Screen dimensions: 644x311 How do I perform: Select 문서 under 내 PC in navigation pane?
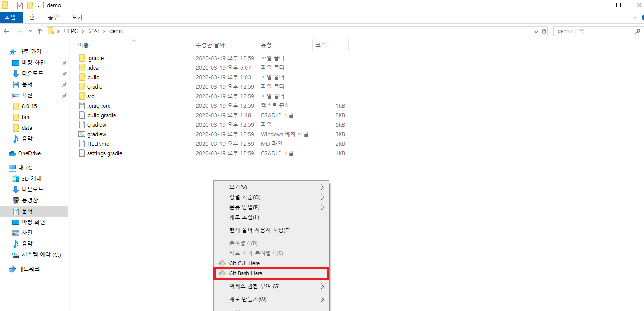pyautogui.click(x=27, y=211)
